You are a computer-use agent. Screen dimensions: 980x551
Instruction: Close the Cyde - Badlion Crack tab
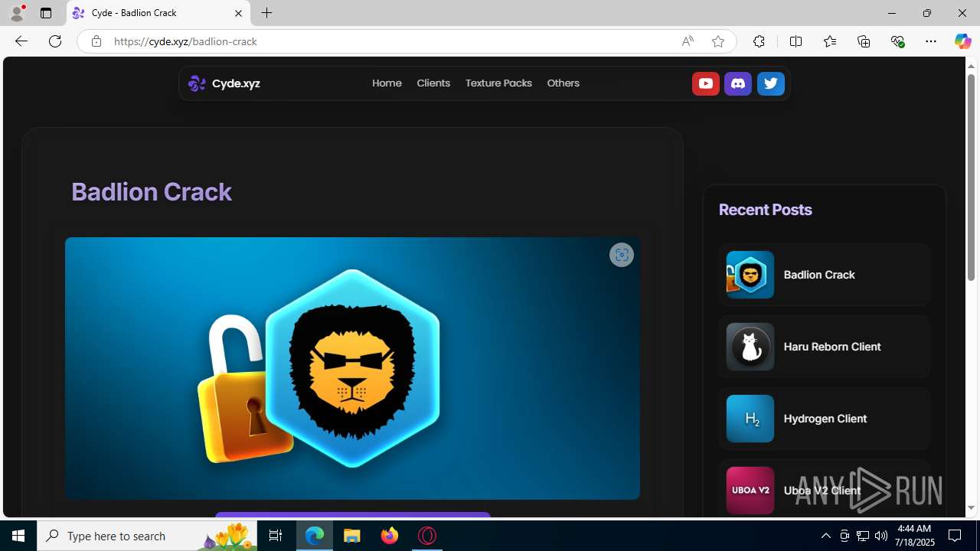[x=238, y=13]
